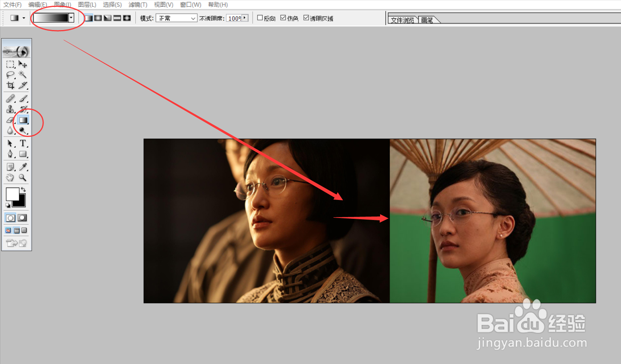Select the Slice tool

coord(23,85)
